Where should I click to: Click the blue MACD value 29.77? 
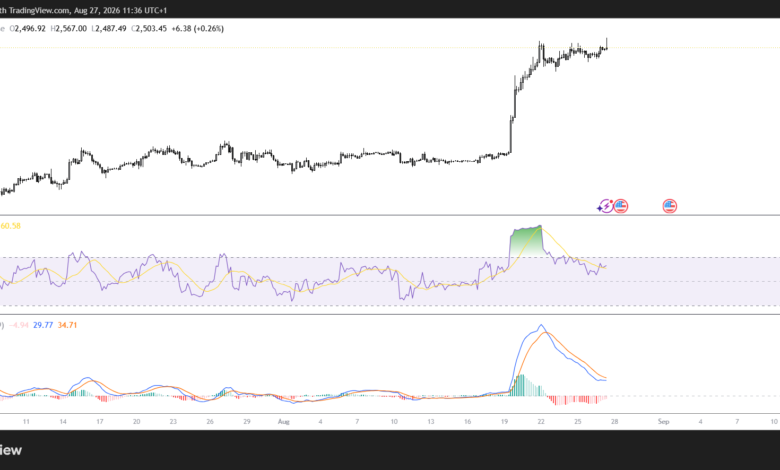[43, 325]
